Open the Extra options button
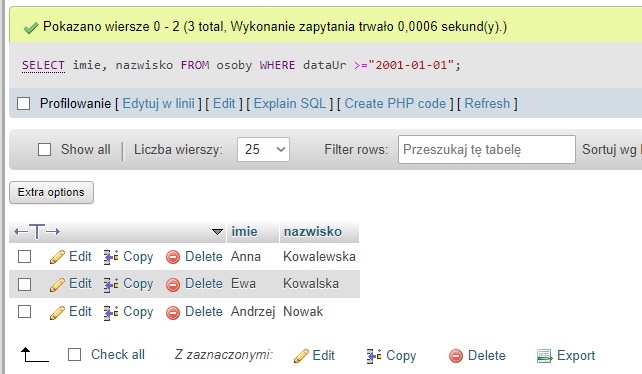The image size is (642, 374). 51,192
